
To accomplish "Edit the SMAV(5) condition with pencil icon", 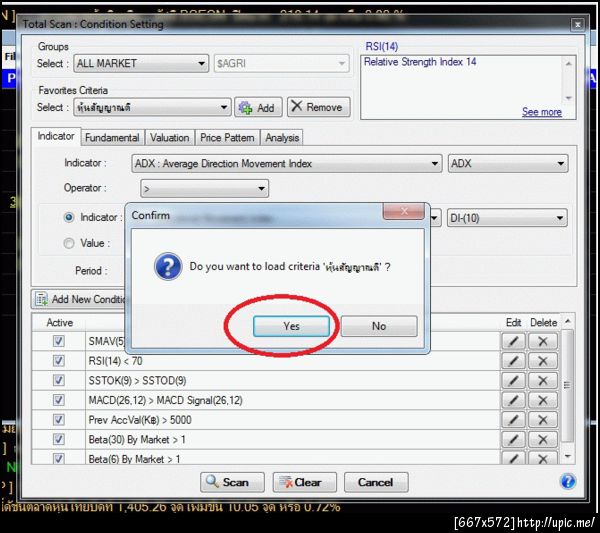I will point(514,341).
